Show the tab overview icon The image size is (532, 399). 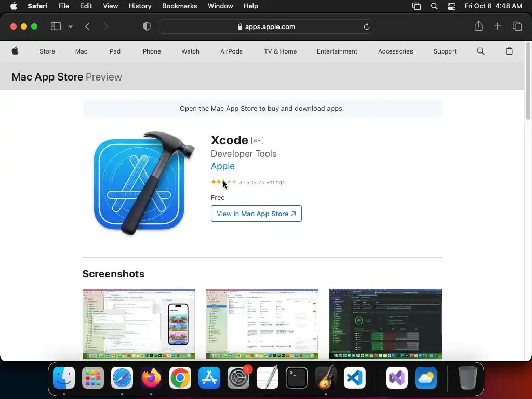[x=517, y=26]
